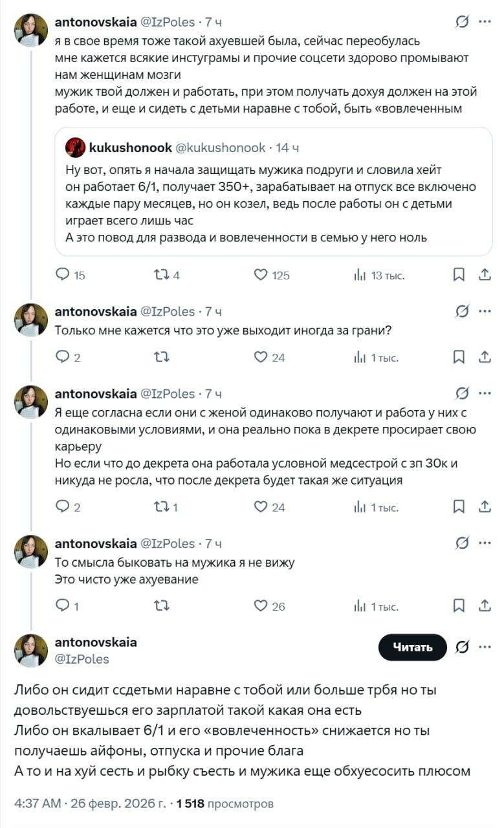Open Grok icon on the first tweet
504x828 pixels.
[x=462, y=22]
